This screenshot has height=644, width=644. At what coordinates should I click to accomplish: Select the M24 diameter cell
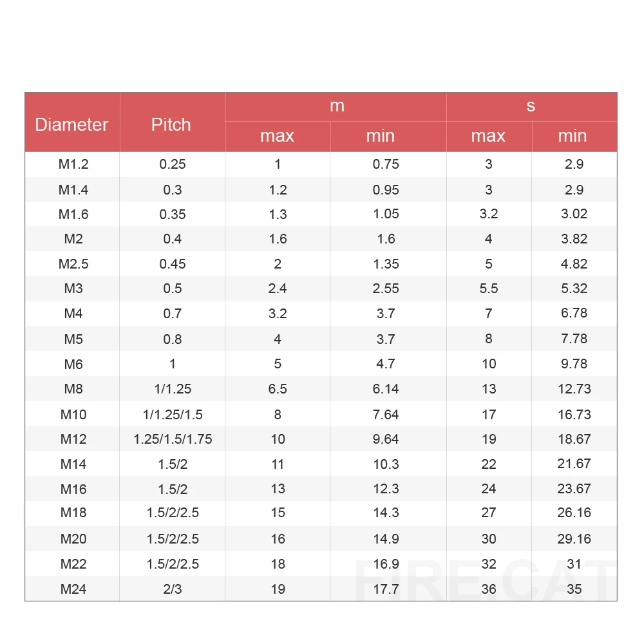tap(73, 589)
